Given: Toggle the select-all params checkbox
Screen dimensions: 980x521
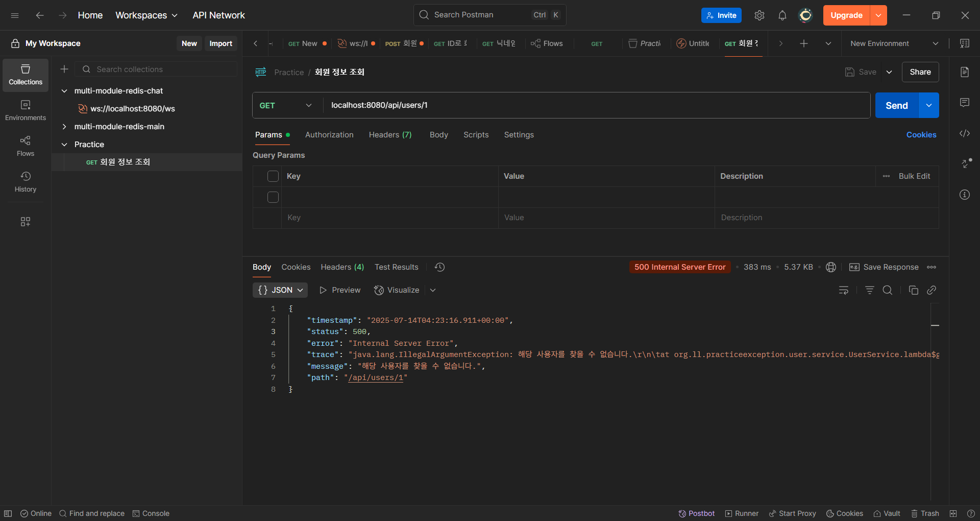Looking at the screenshot, I should [273, 176].
